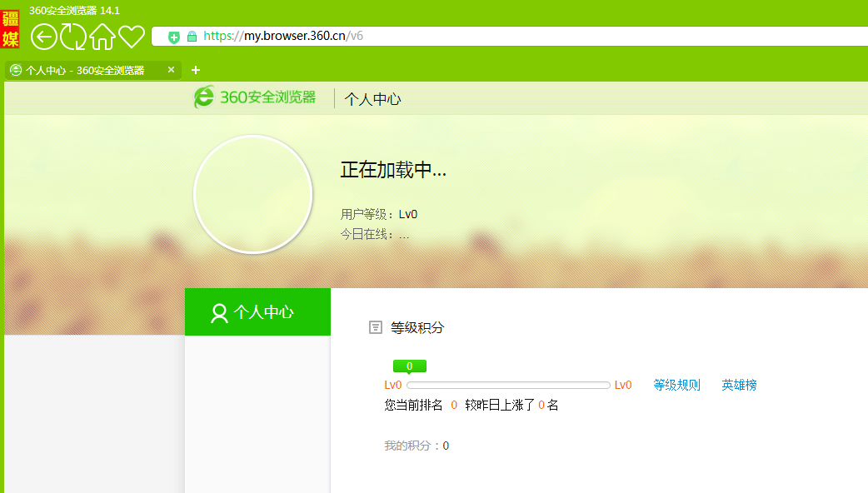This screenshot has height=493, width=868.
Task: Click the red avatar icon at top-left
Action: (x=10, y=29)
